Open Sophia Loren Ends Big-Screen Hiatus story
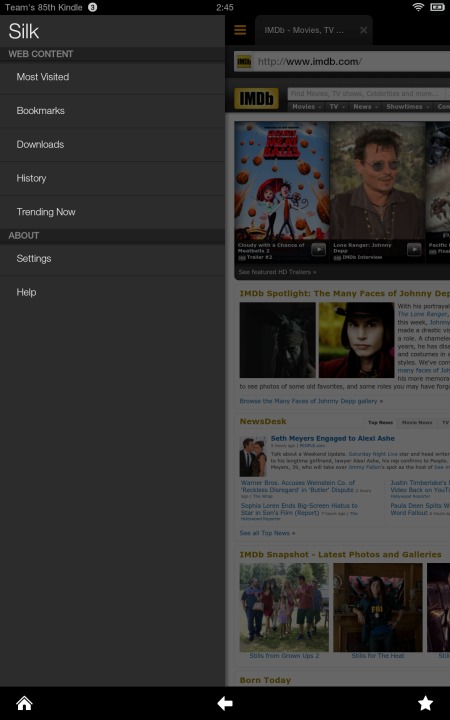450x720 pixels. click(x=299, y=509)
